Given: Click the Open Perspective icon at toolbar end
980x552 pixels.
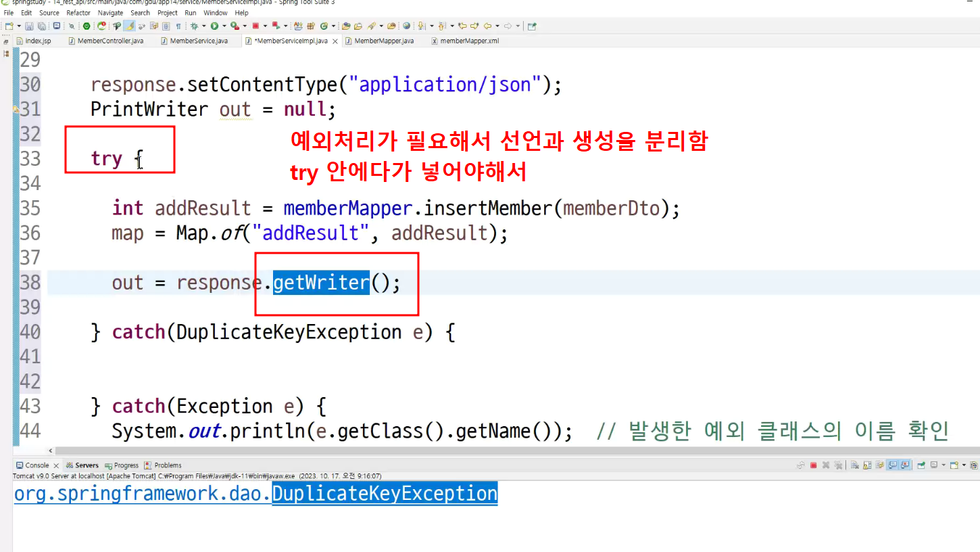Looking at the screenshot, I should coord(531,26).
